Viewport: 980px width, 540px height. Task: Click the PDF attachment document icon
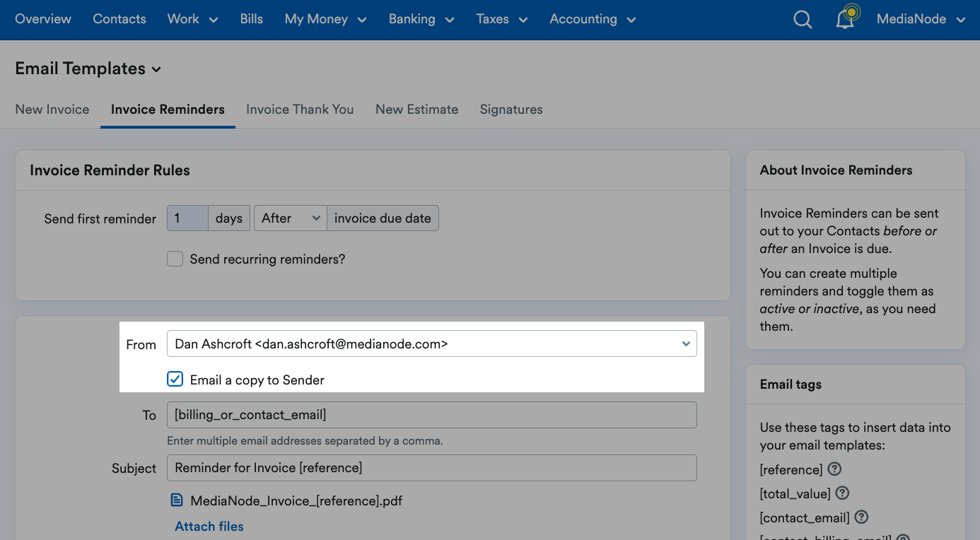pyautogui.click(x=177, y=500)
